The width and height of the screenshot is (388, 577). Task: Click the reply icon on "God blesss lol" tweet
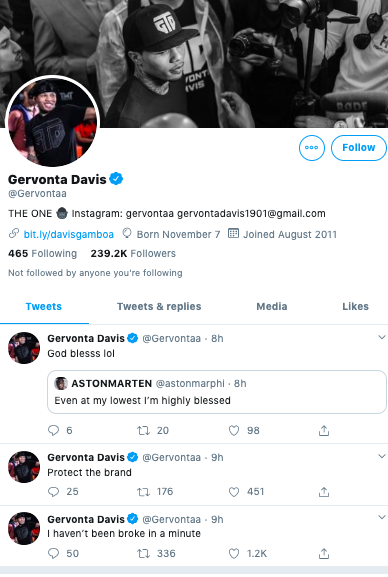pos(54,430)
